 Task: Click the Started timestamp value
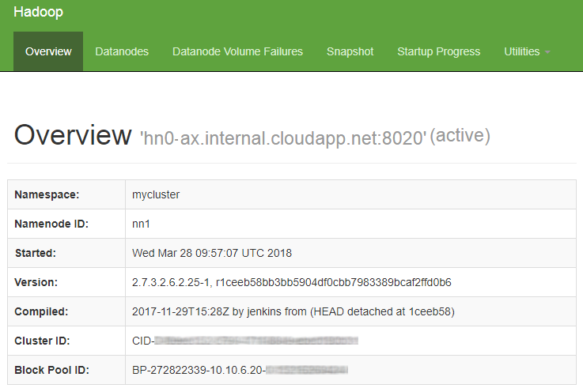pyautogui.click(x=212, y=253)
